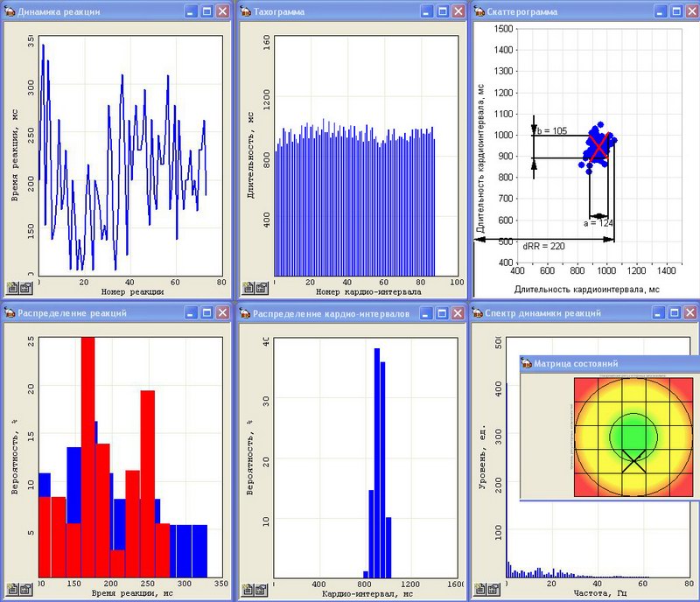Click copy icon in Распределение кардио-интервалов window
This screenshot has height=602, width=700.
pyautogui.click(x=248, y=588)
